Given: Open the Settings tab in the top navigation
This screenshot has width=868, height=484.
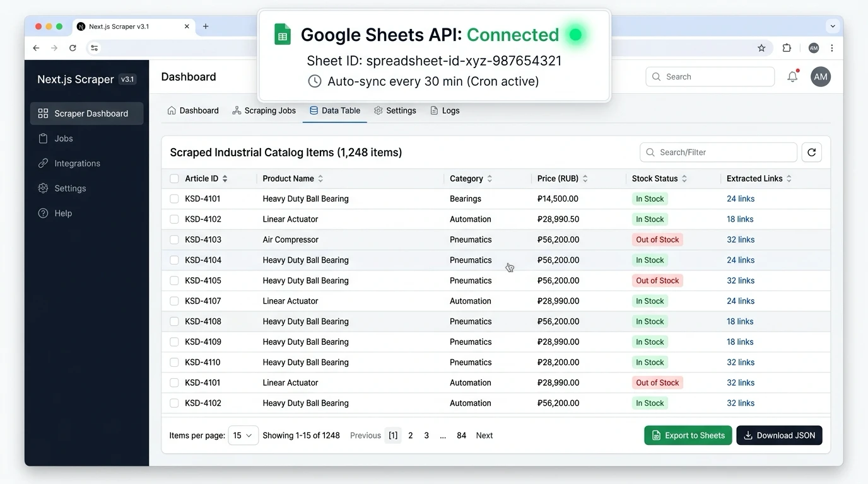Looking at the screenshot, I should point(395,110).
